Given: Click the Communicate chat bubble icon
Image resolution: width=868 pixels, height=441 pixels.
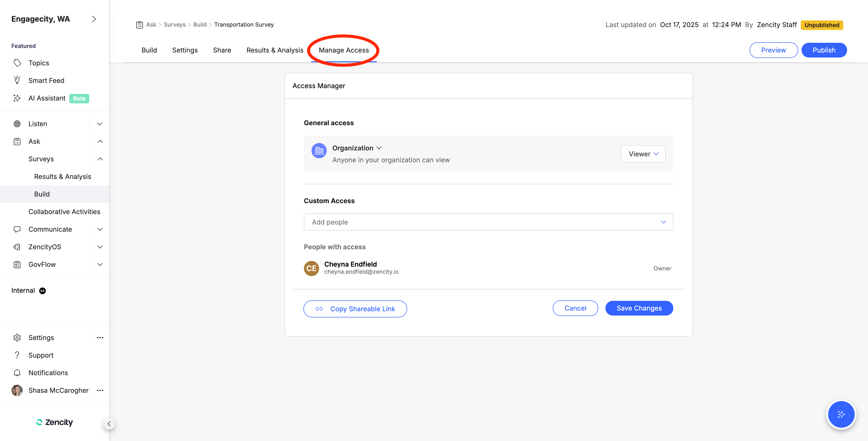Looking at the screenshot, I should click(17, 229).
